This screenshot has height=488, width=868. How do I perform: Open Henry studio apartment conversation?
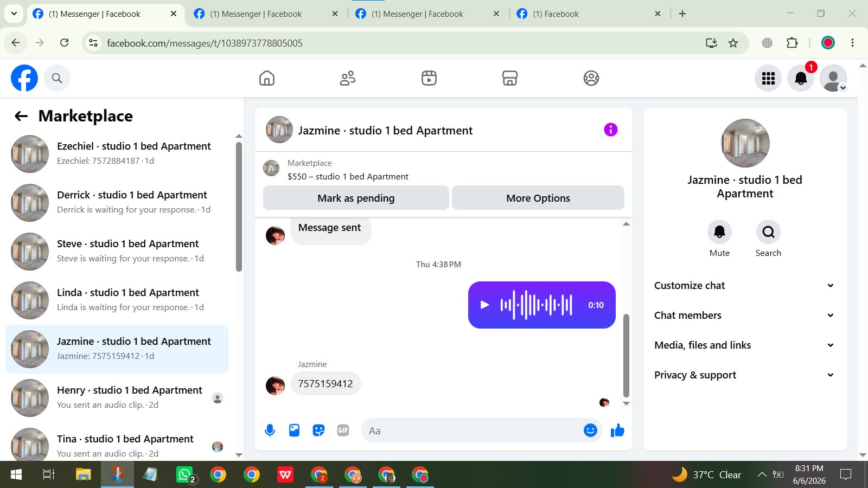coord(117,398)
